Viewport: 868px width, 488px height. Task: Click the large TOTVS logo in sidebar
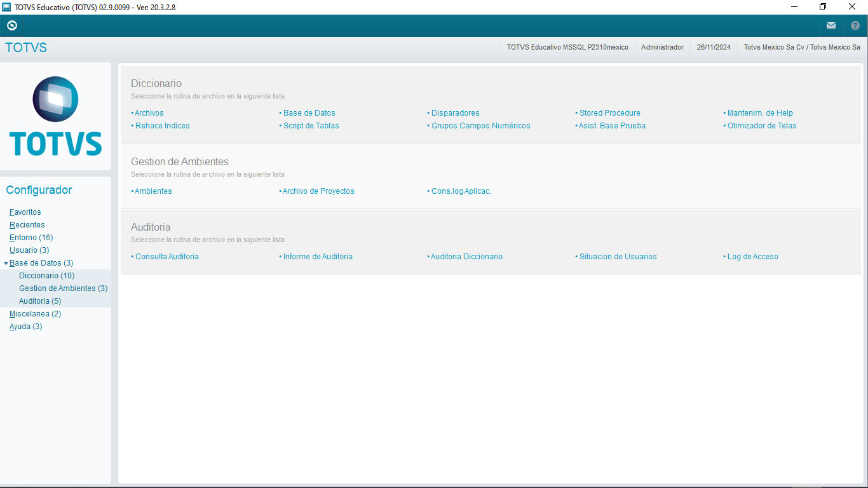pyautogui.click(x=55, y=116)
